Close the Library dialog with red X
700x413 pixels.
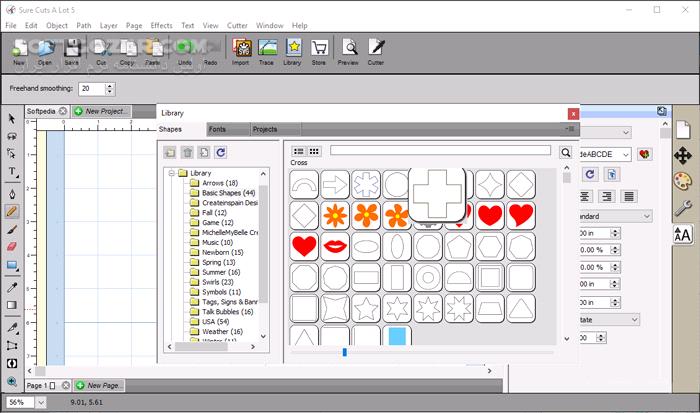(573, 114)
